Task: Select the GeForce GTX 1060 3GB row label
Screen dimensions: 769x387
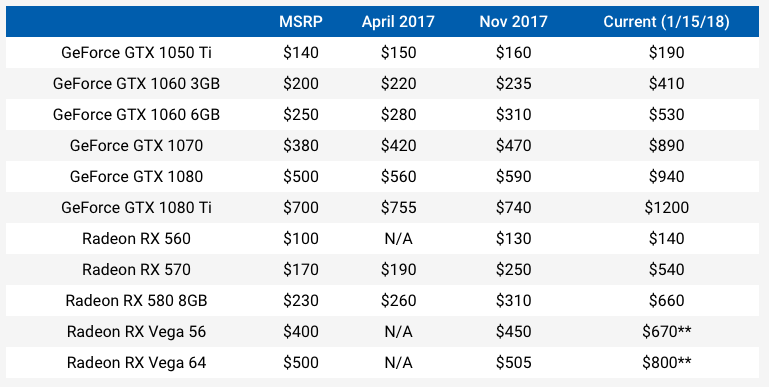Action: [x=136, y=83]
